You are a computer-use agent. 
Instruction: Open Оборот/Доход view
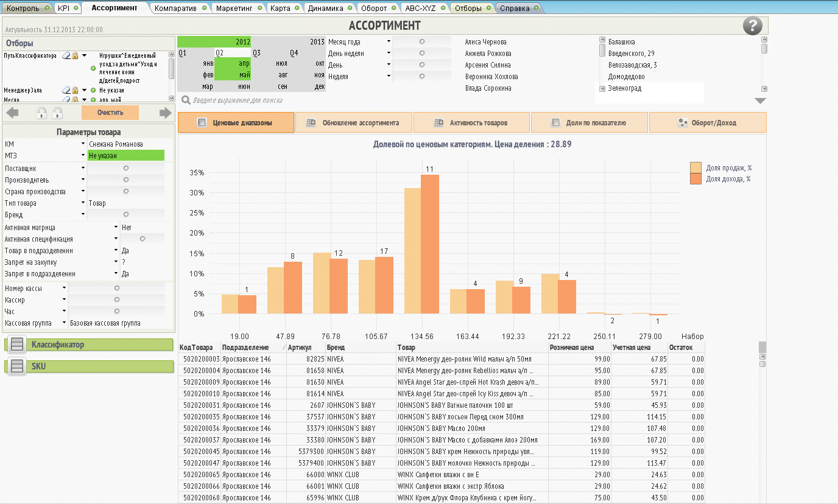pyautogui.click(x=708, y=122)
